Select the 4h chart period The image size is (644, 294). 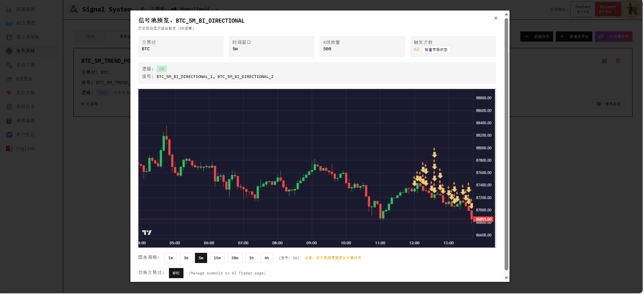pyautogui.click(x=267, y=258)
